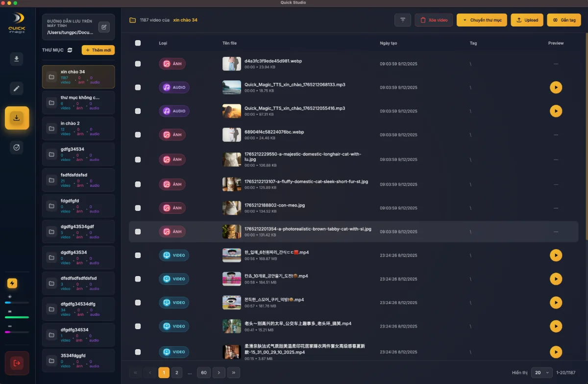
Task: Open the pencil edit tool in sidebar
Action: pyautogui.click(x=17, y=89)
